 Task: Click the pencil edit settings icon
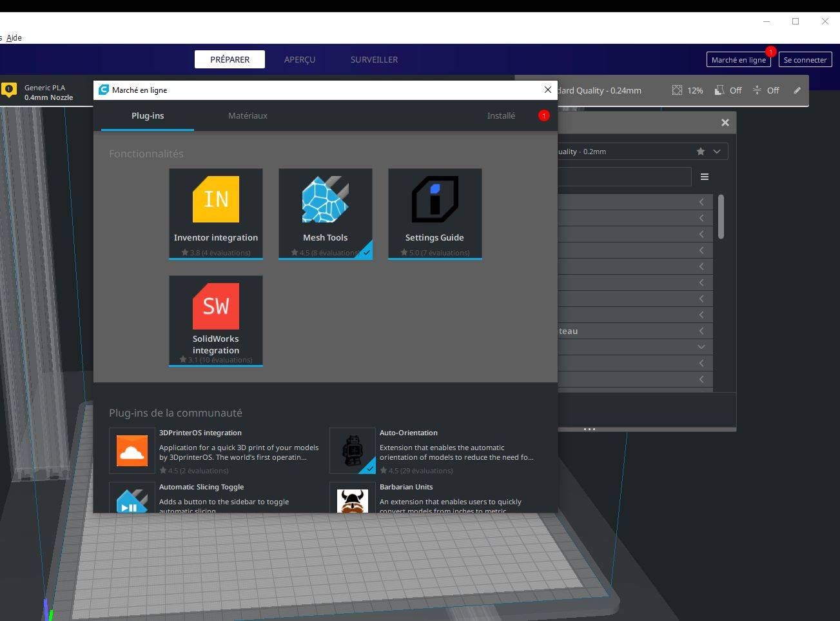pyautogui.click(x=797, y=90)
